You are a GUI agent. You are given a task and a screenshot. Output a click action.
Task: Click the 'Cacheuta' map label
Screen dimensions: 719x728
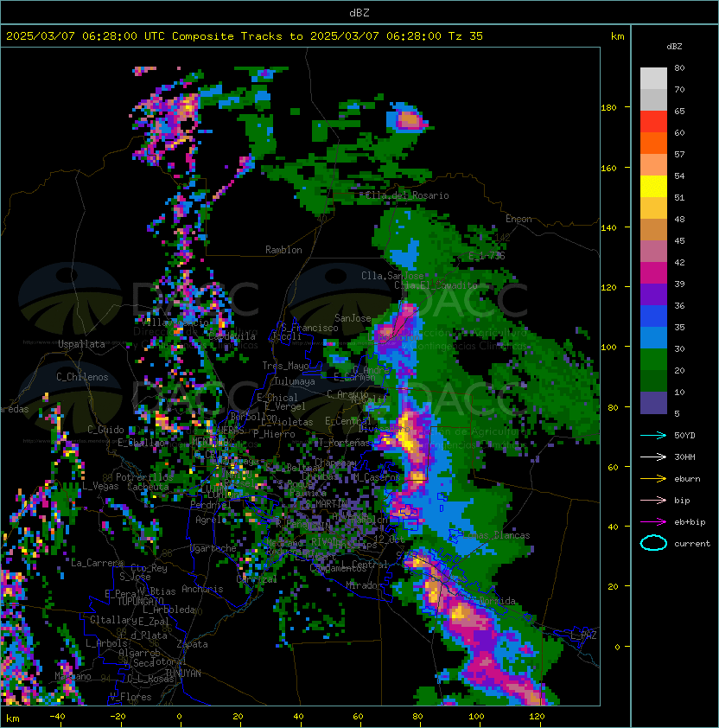tap(148, 486)
